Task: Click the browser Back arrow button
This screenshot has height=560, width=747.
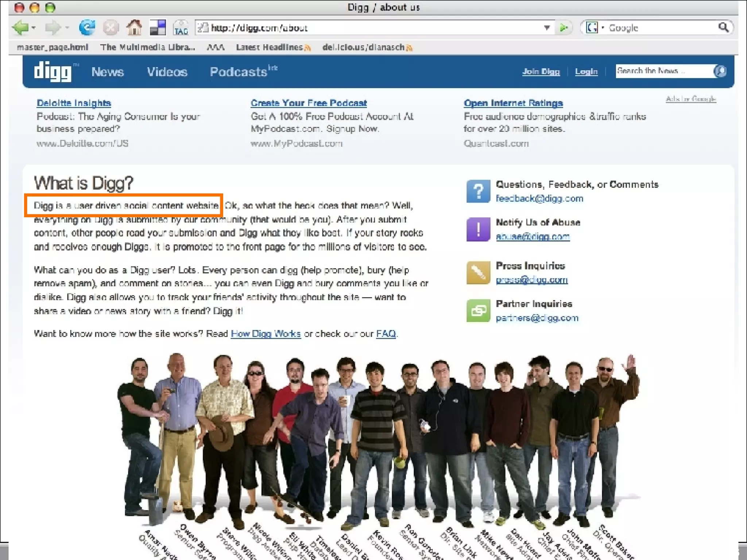Action: point(20,28)
